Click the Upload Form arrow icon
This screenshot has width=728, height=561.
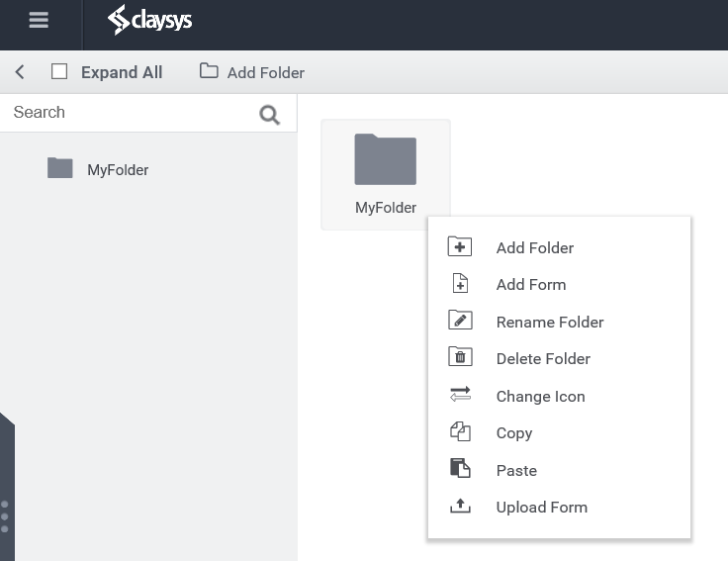[460, 506]
